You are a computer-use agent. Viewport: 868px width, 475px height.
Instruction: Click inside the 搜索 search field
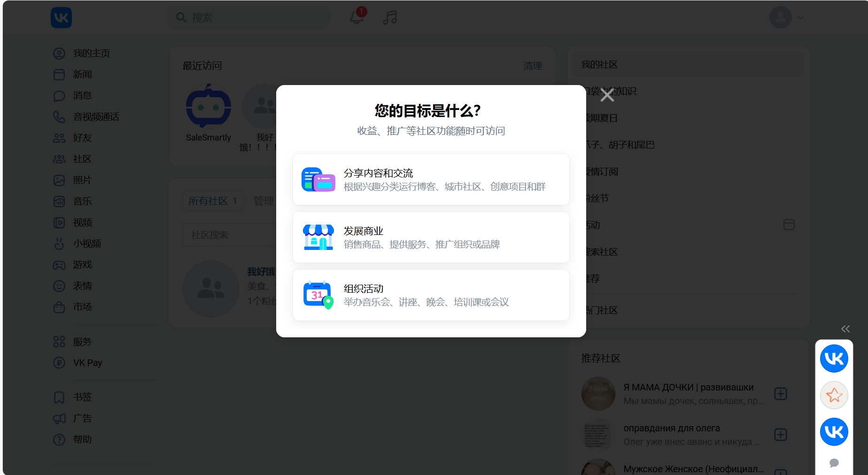[248, 17]
